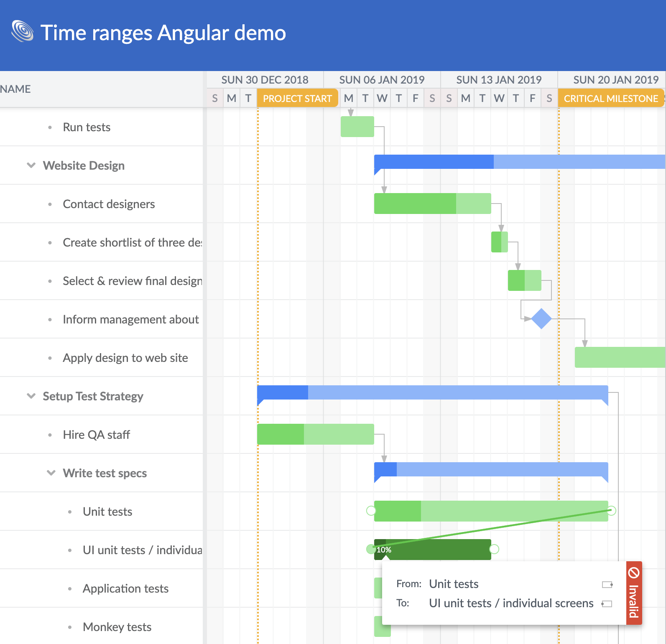The height and width of the screenshot is (644, 666).
Task: Click the Select & review final design bar
Action: 525,280
